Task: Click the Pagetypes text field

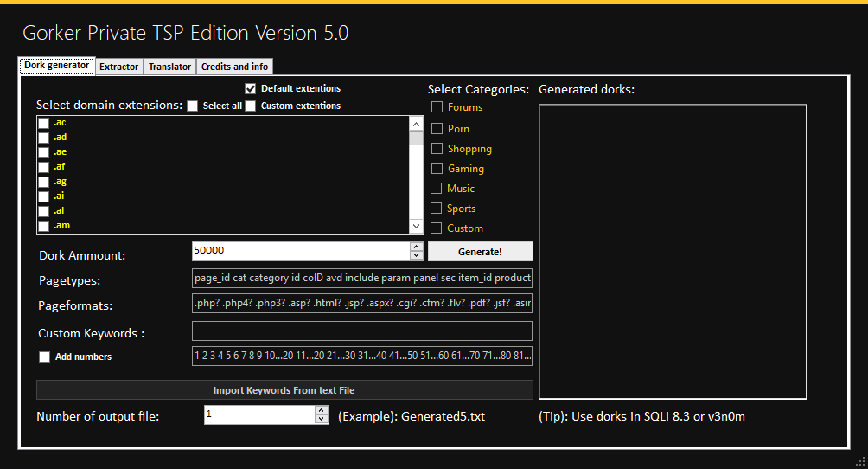Action: [x=362, y=278]
